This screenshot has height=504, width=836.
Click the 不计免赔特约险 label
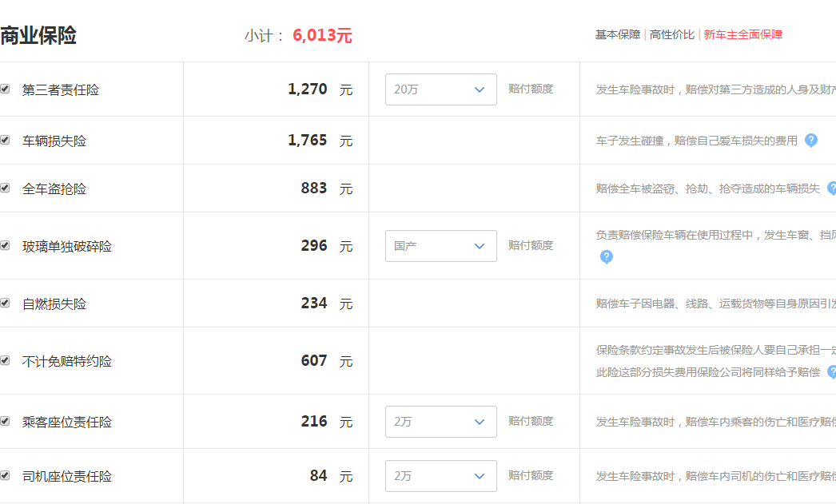67,362
